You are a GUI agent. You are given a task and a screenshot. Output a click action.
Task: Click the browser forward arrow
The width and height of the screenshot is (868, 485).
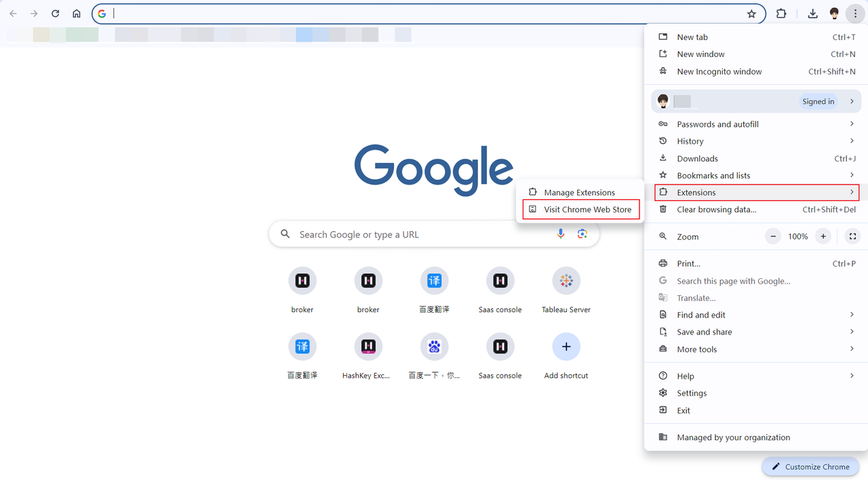click(x=34, y=14)
